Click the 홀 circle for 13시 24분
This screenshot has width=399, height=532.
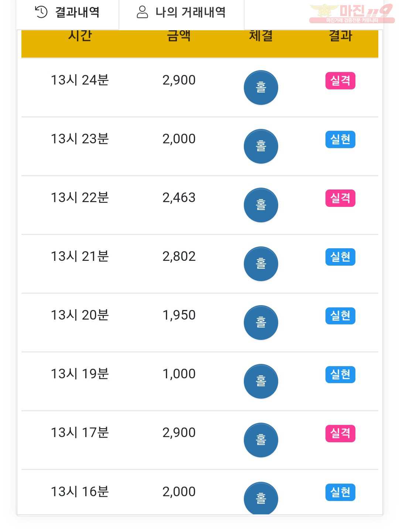pyautogui.click(x=261, y=88)
